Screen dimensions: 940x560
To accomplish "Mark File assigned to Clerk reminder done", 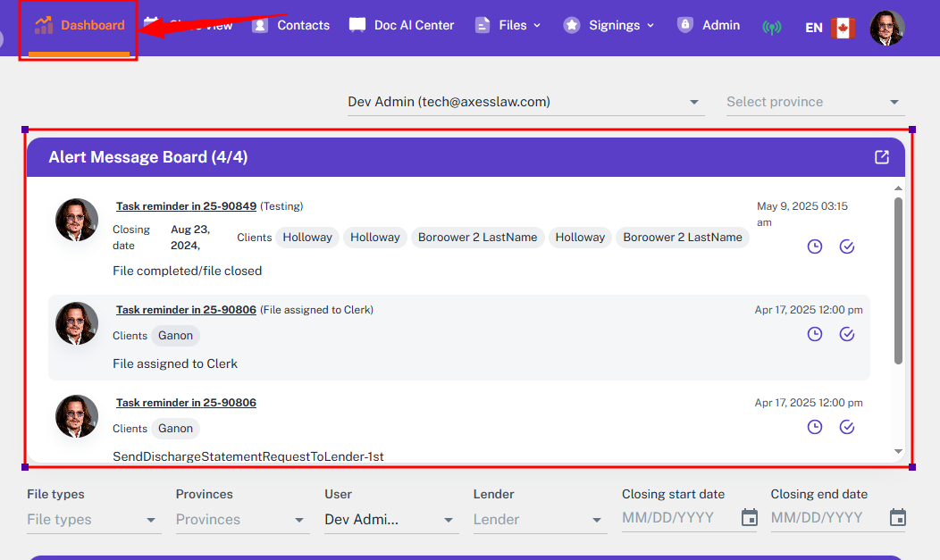I will click(847, 334).
